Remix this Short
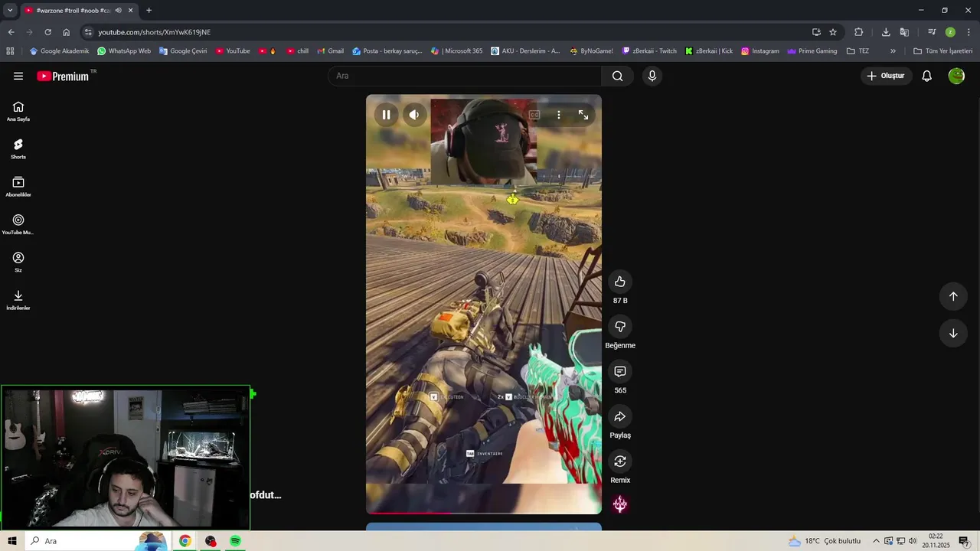The height and width of the screenshot is (551, 980). tap(620, 461)
